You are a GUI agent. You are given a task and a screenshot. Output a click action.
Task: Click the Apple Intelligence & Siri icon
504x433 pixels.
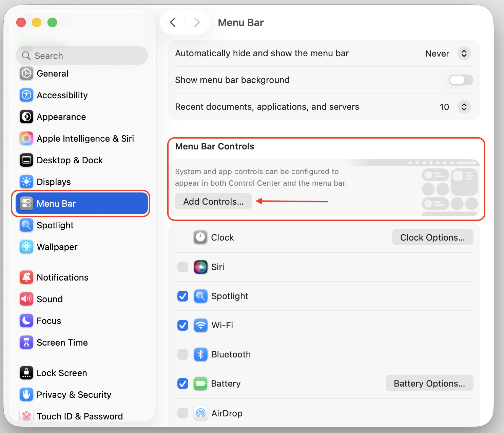coord(26,139)
